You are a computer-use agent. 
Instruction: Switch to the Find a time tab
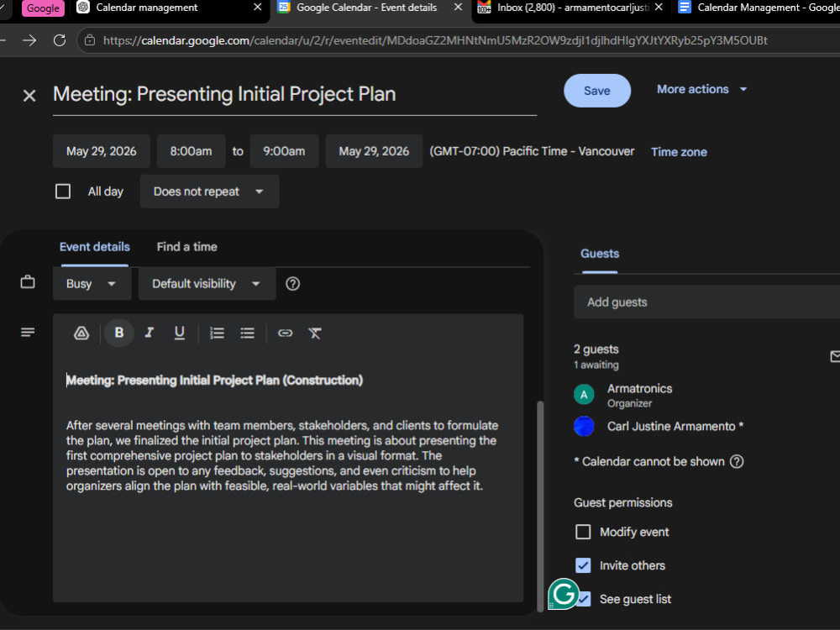pos(187,247)
